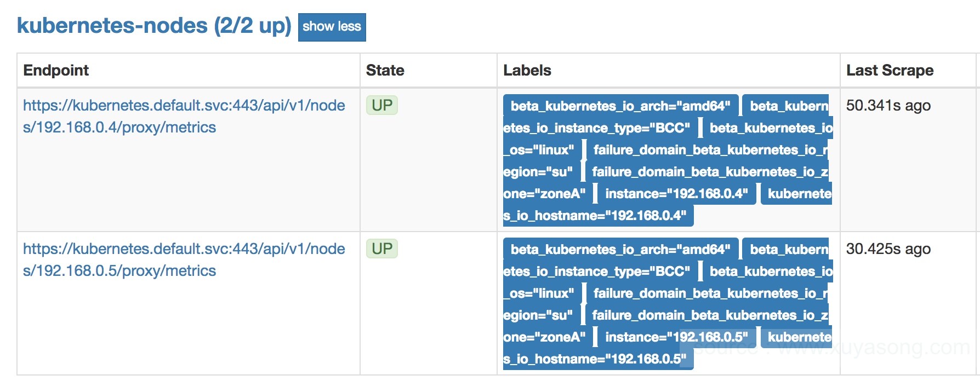Click second row's failure_domain zone label tag
Viewport: 980px width, 381px height.
(707, 315)
